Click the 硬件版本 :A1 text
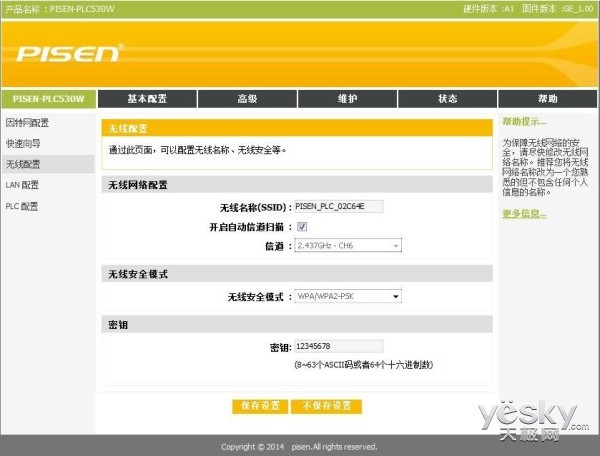Viewport: 600px width, 456px height. click(488, 9)
